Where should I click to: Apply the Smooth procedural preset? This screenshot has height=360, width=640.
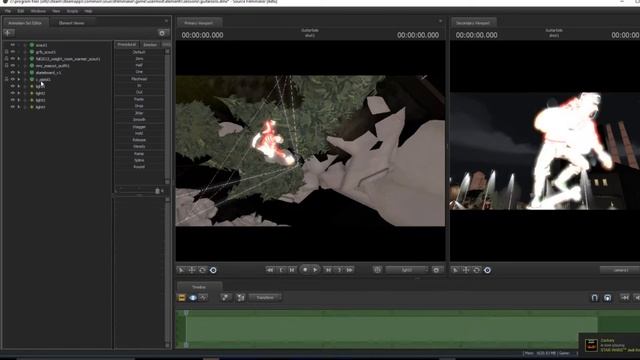tap(139, 120)
